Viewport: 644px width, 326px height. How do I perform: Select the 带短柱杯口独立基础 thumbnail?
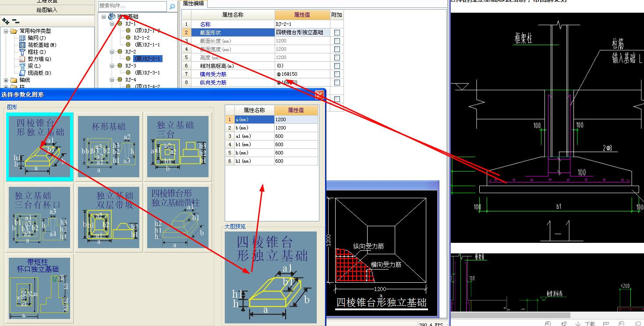[39, 288]
